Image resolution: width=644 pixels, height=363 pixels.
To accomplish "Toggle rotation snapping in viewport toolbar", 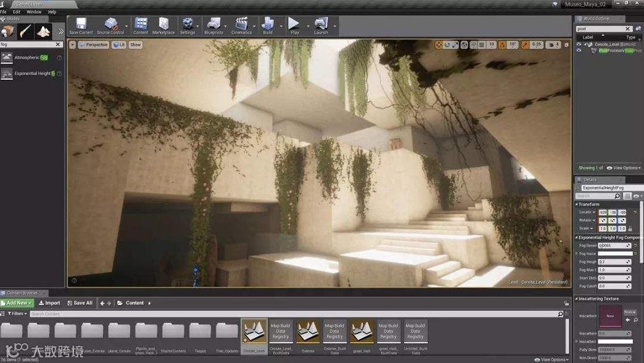I will (x=502, y=45).
